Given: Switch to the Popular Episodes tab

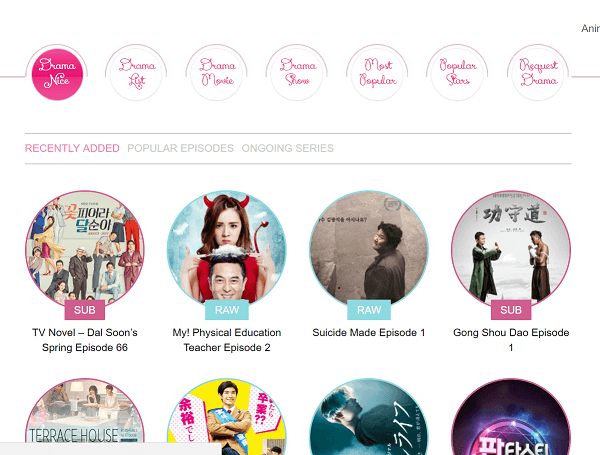Looking at the screenshot, I should 181,148.
